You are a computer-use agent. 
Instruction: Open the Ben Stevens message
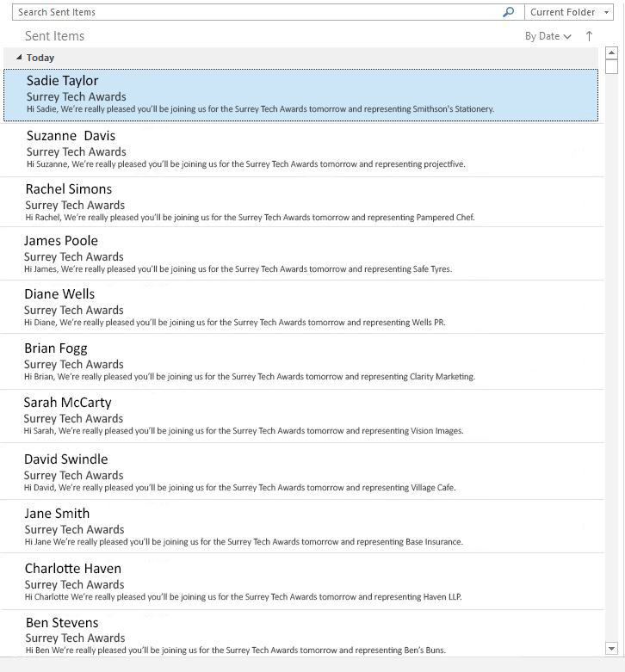pos(302,633)
